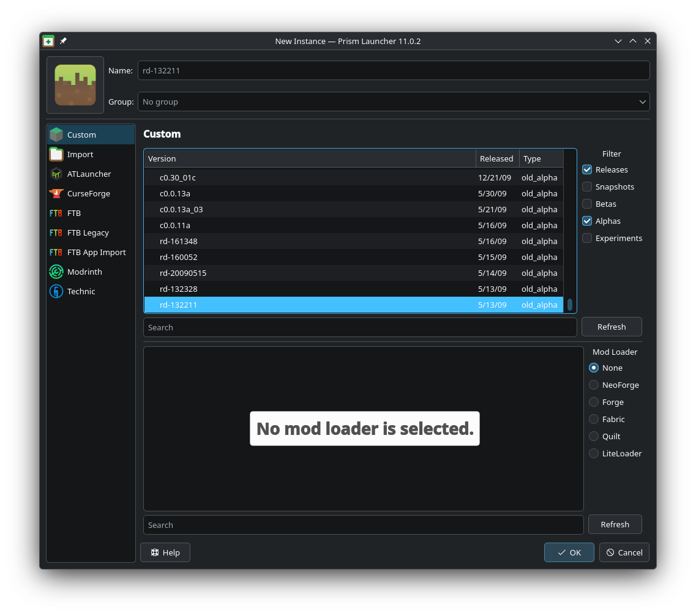Confirm with the OK button
Viewport: 696px width, 616px height.
(x=569, y=552)
